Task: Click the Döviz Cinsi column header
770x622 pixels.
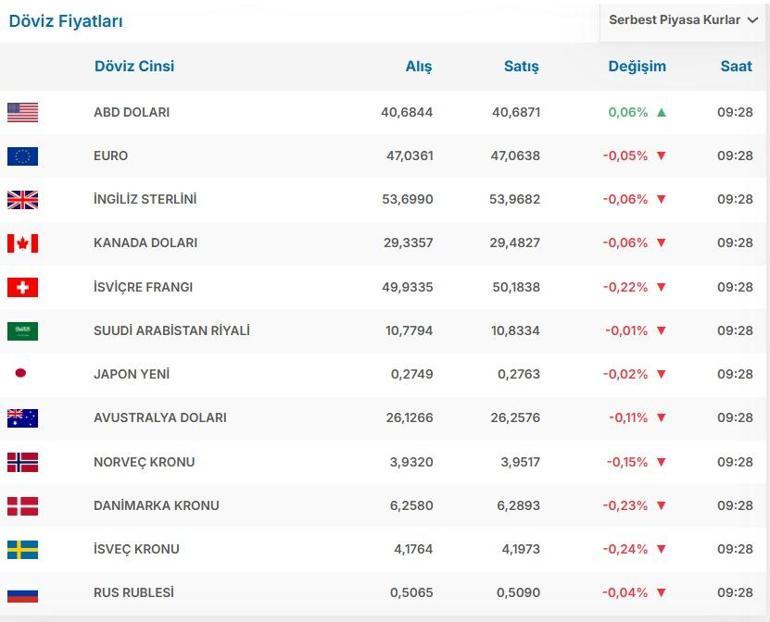Action: (x=134, y=66)
